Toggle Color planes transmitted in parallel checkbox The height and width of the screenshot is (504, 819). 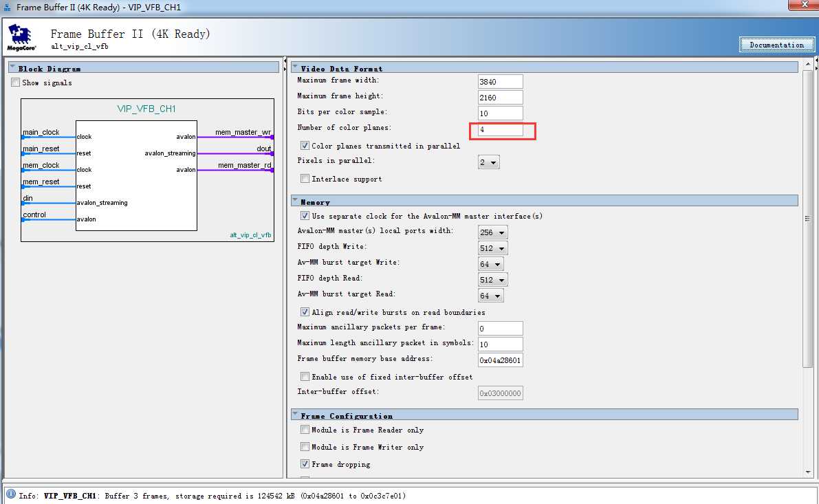tap(305, 146)
